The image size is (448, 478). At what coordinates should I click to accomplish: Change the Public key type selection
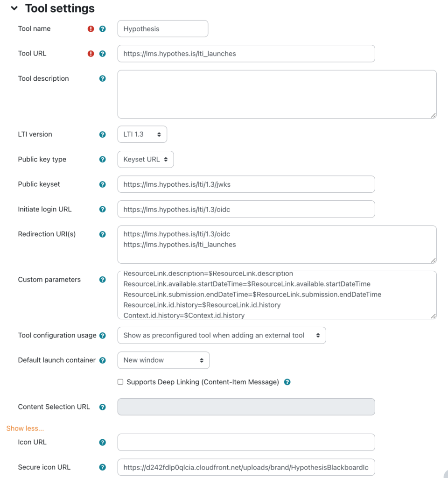tap(146, 159)
